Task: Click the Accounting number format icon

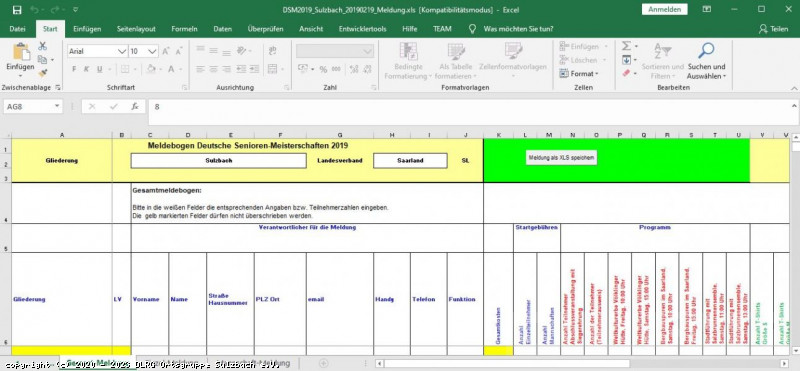Action: (303, 69)
